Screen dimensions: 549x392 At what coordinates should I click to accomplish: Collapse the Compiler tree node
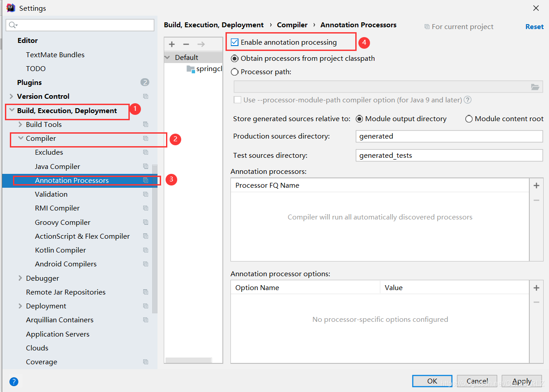pyautogui.click(x=20, y=139)
